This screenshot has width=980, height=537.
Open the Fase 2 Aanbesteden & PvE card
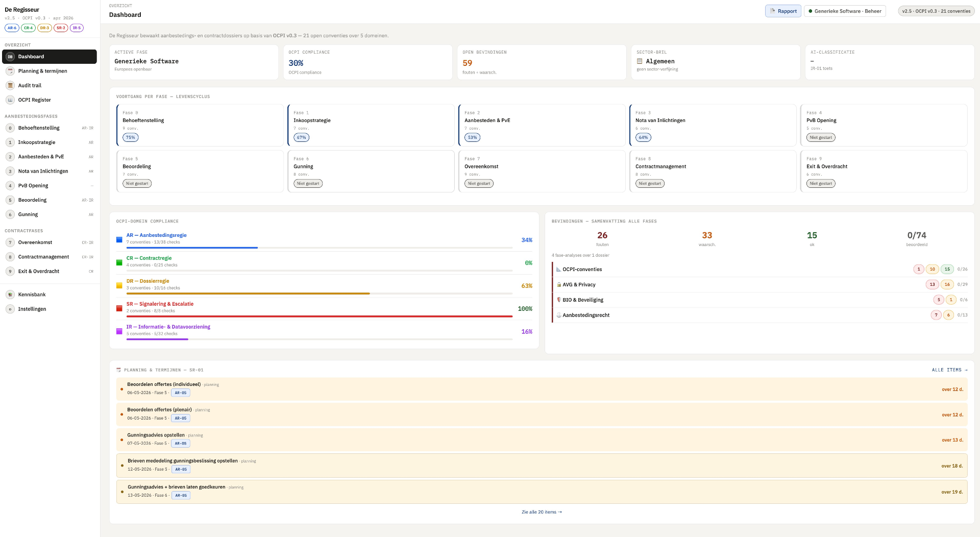[x=542, y=125]
